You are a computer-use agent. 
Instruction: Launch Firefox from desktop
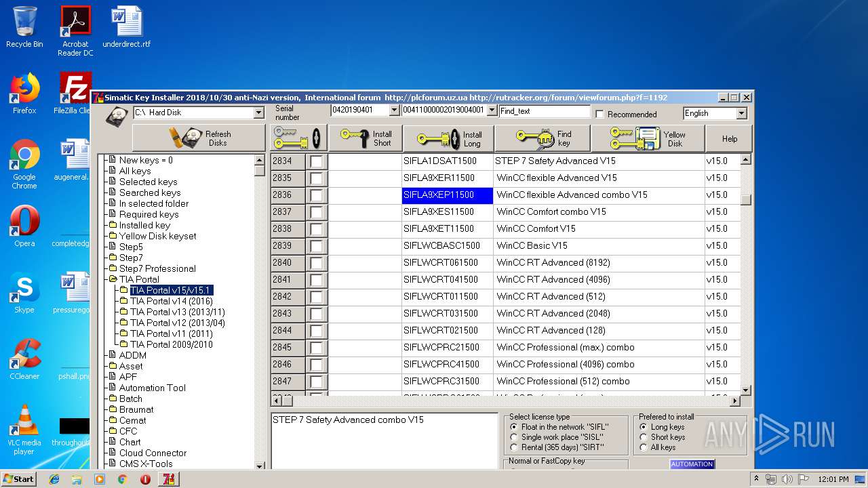click(x=24, y=94)
